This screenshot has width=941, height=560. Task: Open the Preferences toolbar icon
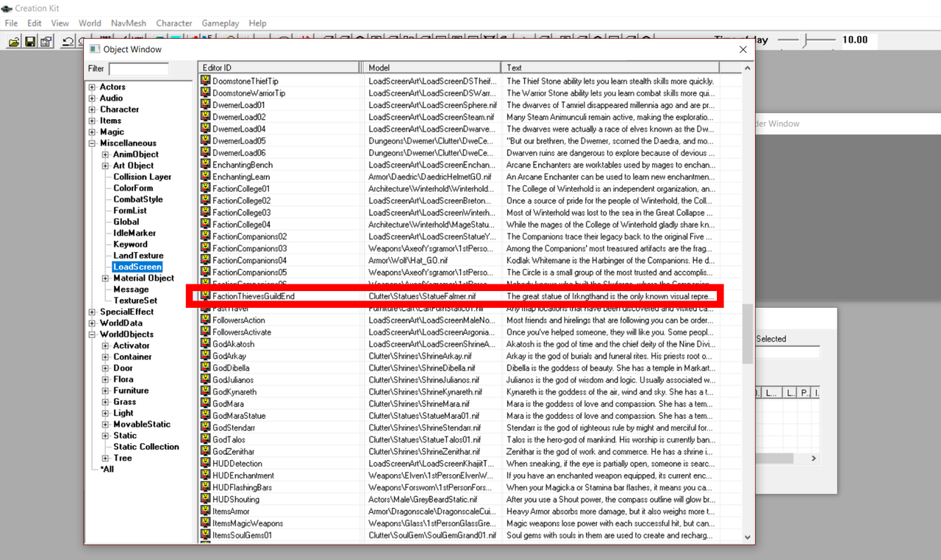point(46,42)
